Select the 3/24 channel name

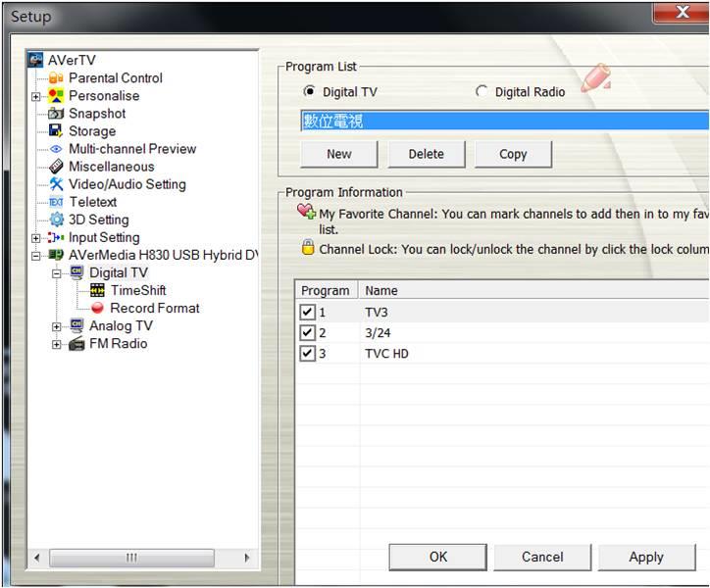point(378,332)
